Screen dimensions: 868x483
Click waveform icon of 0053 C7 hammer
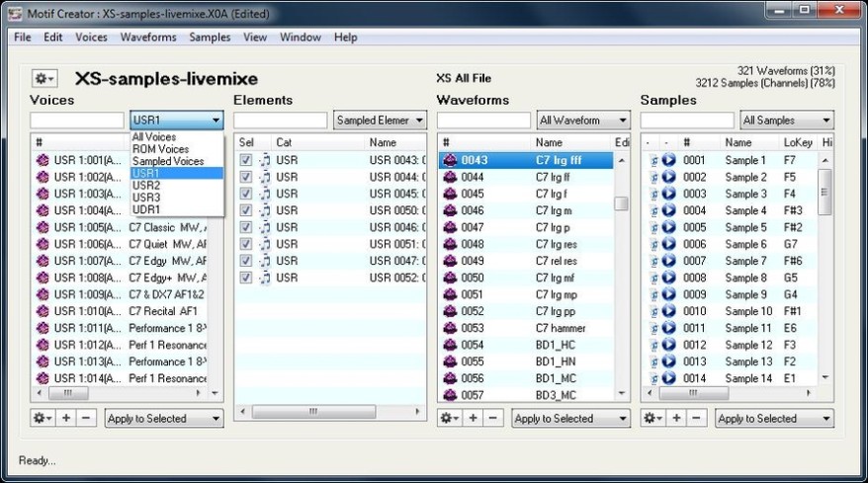click(450, 328)
